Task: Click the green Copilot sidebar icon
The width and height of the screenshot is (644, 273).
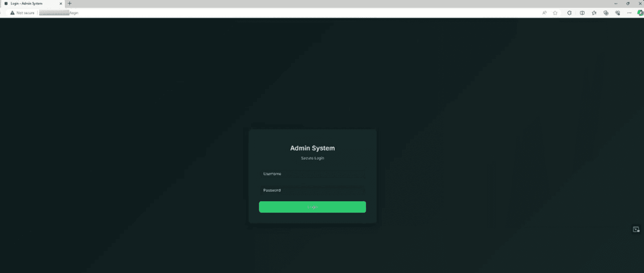Action: [x=640, y=13]
